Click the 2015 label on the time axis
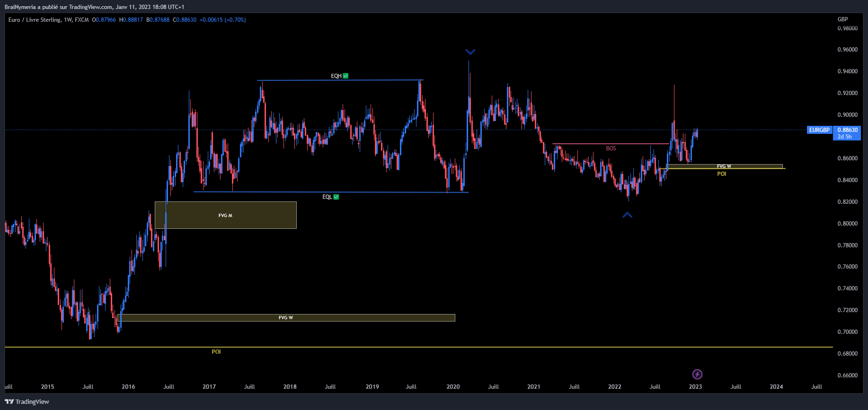This screenshot has width=868, height=410. (47, 387)
